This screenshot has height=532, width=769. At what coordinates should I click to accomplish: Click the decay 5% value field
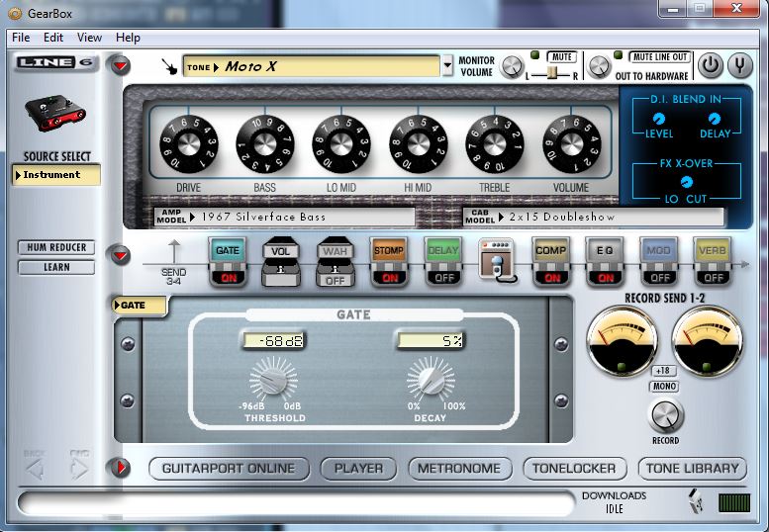pyautogui.click(x=431, y=340)
